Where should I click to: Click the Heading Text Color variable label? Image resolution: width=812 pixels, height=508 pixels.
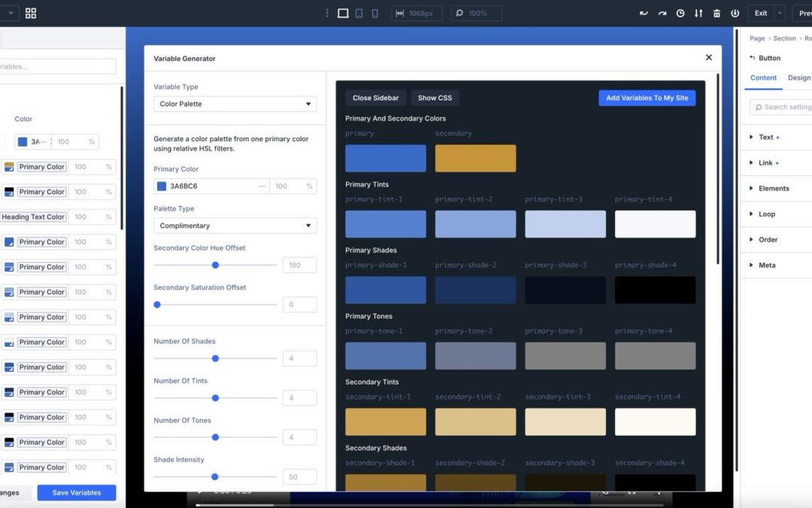point(33,217)
